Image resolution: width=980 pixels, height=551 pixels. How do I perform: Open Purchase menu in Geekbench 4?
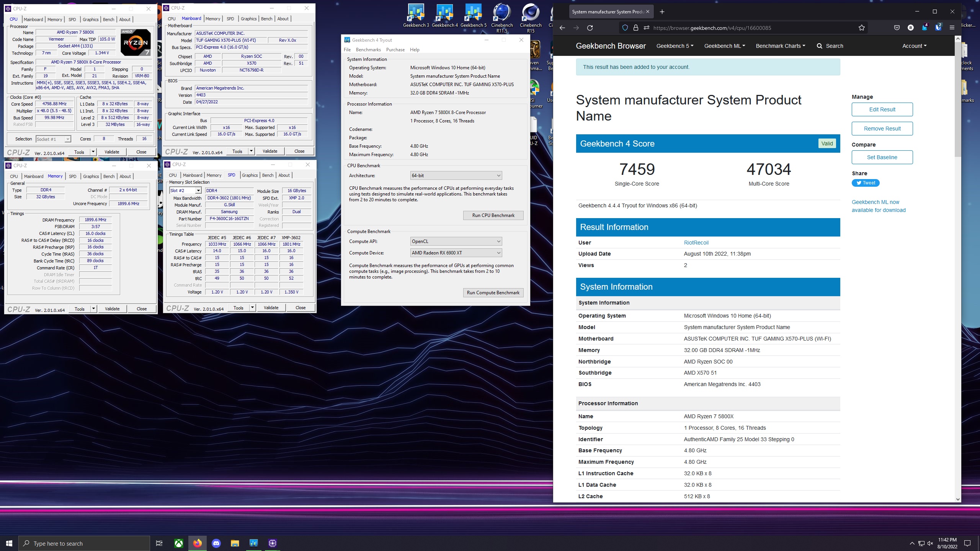tap(395, 50)
